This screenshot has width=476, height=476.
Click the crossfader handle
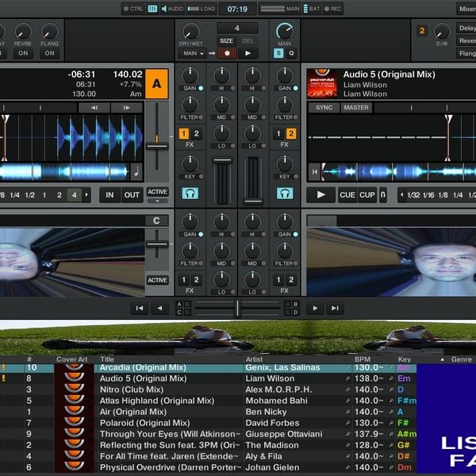[237, 309]
